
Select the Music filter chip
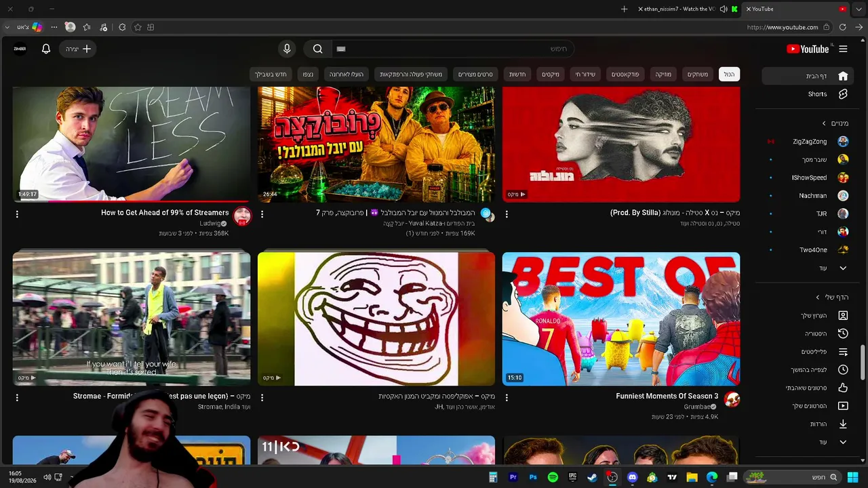663,74
